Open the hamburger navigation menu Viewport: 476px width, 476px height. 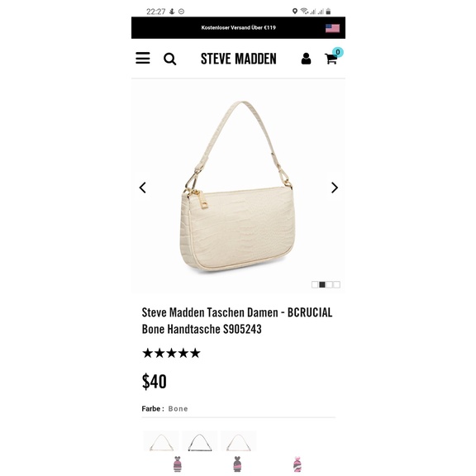pos(143,58)
